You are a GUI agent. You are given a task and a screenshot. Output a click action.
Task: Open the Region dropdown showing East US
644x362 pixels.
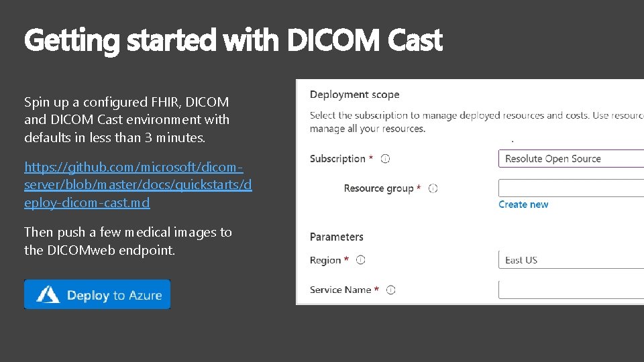[x=571, y=260]
